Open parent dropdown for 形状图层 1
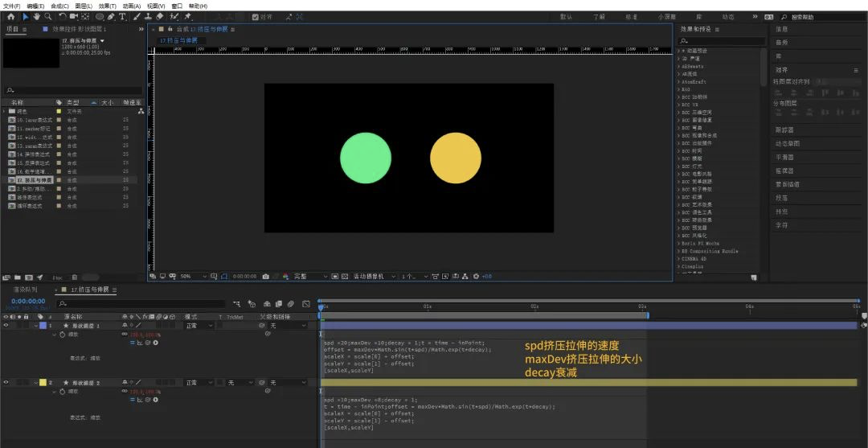 288,326
